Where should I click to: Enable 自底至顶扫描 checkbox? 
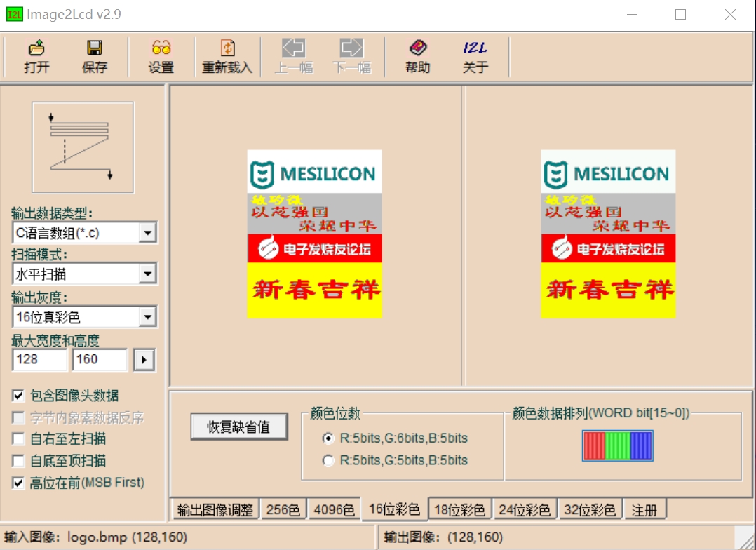click(x=18, y=461)
